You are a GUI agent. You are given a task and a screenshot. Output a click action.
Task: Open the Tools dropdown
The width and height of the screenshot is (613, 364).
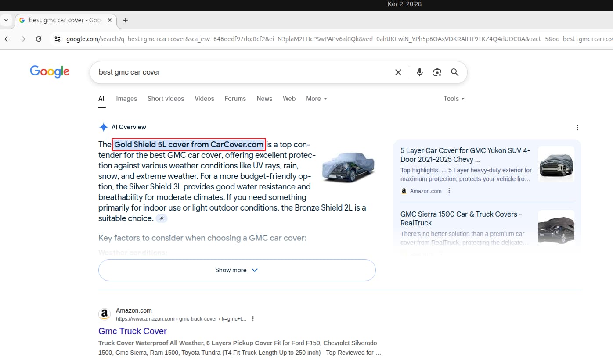453,99
